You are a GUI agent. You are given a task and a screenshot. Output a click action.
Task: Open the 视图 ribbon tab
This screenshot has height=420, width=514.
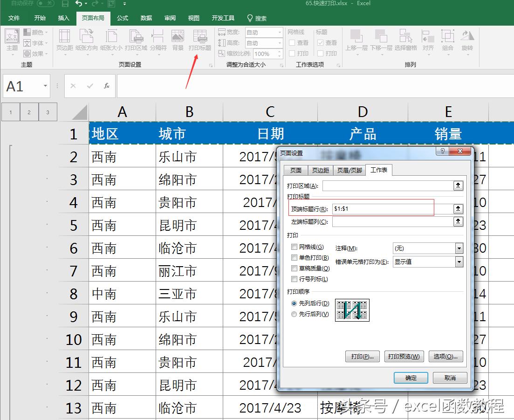(193, 18)
